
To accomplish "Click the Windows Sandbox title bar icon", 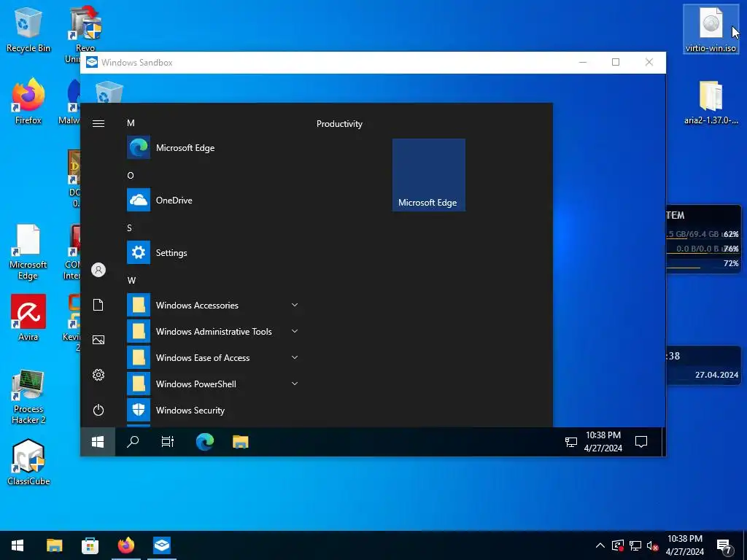I will (92, 63).
